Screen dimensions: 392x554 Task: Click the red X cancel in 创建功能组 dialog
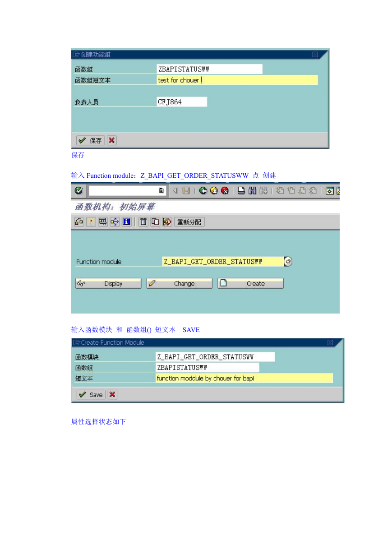click(112, 140)
